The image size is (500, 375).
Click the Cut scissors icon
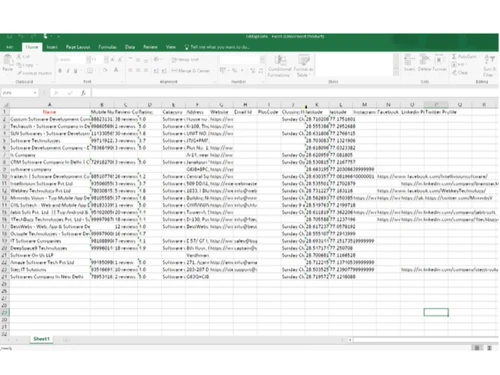click(x=19, y=56)
